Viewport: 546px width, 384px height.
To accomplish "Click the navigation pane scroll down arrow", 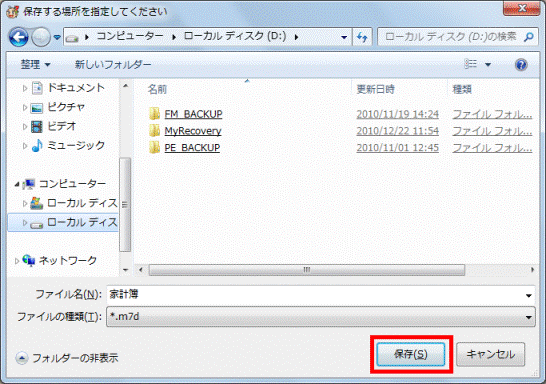I will [x=125, y=270].
